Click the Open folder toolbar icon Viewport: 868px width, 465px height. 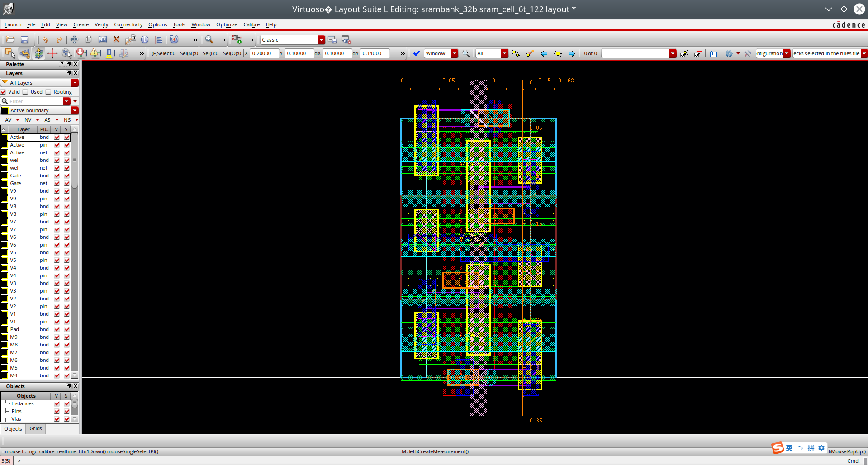click(10, 40)
